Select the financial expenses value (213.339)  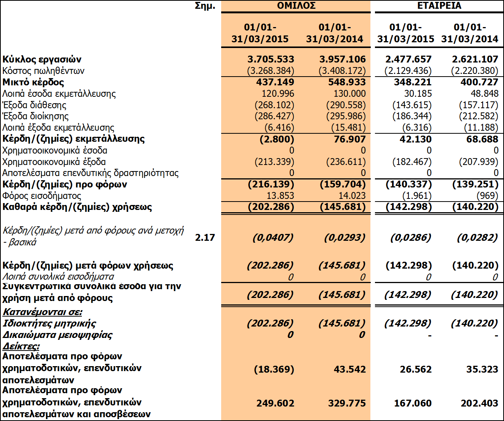(x=274, y=162)
